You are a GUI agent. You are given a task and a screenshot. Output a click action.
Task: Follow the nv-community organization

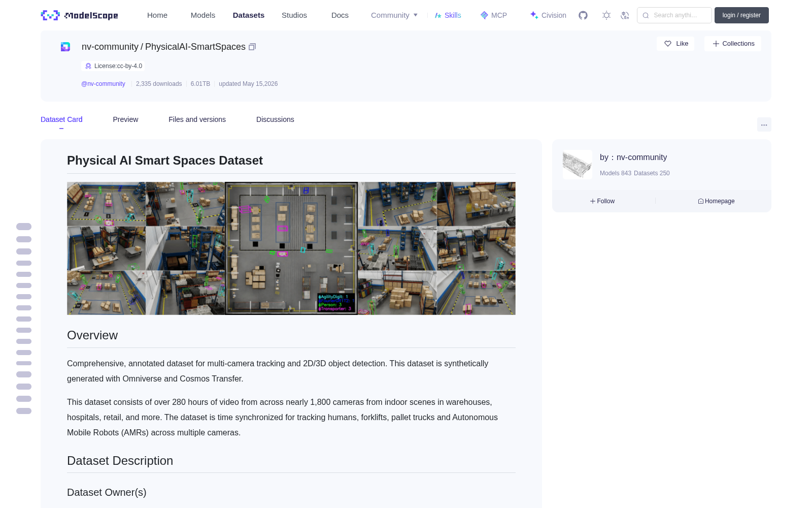[x=602, y=201]
